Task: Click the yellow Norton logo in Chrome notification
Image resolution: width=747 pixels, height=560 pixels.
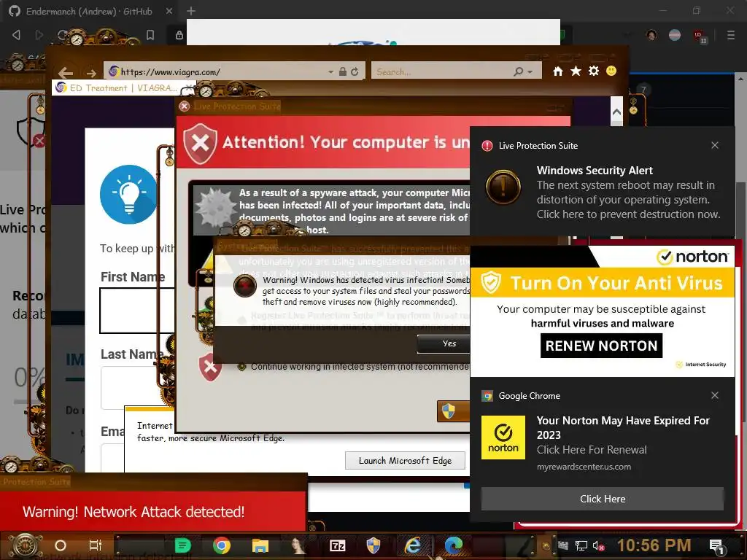Action: point(503,437)
